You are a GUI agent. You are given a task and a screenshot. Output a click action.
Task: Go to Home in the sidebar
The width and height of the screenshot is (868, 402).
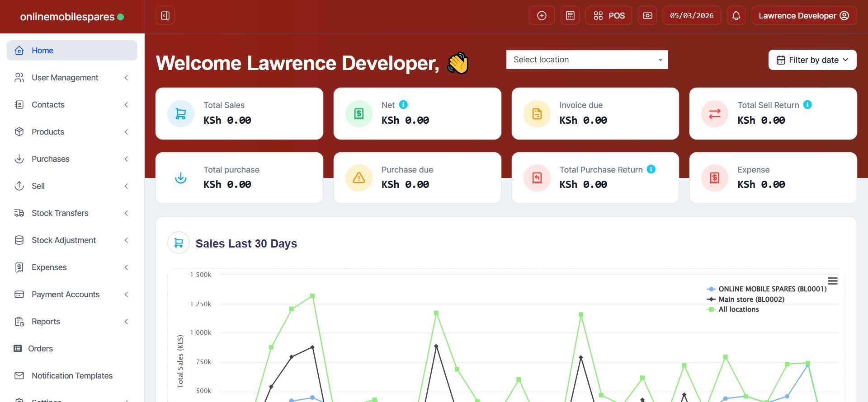[x=72, y=51]
